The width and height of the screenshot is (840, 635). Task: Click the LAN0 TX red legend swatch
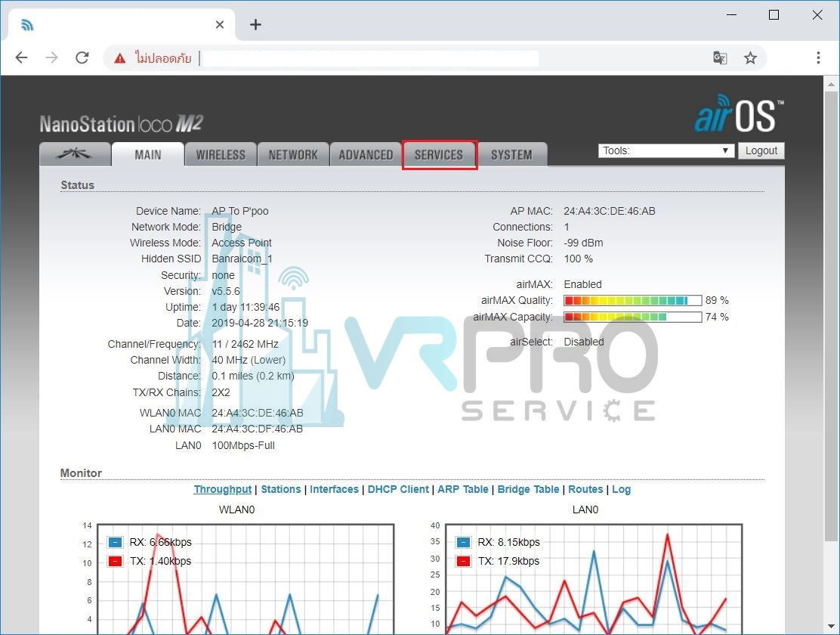(463, 561)
